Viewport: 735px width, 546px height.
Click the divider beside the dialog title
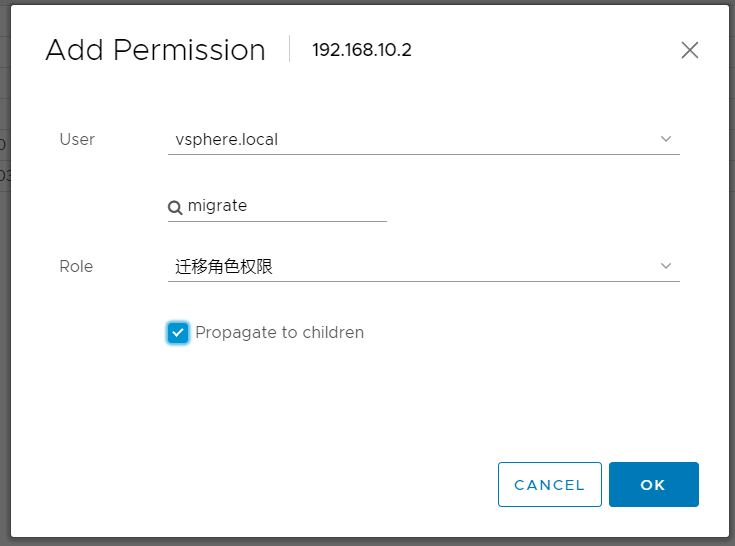tap(290, 49)
